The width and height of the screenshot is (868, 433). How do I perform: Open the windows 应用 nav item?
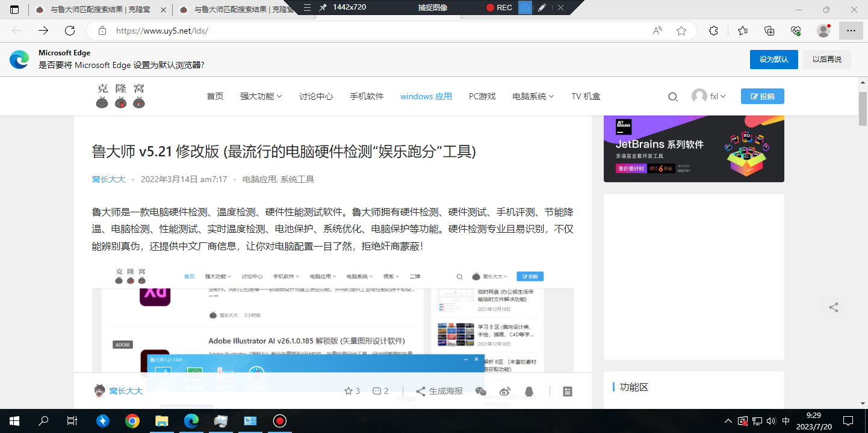pos(426,96)
